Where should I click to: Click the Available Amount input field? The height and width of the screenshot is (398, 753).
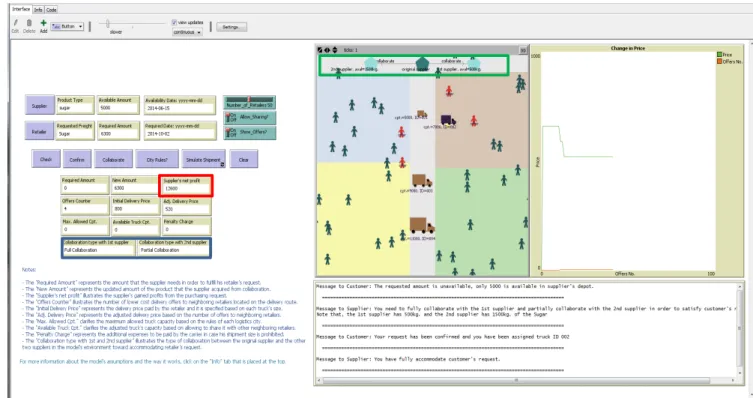click(x=118, y=105)
